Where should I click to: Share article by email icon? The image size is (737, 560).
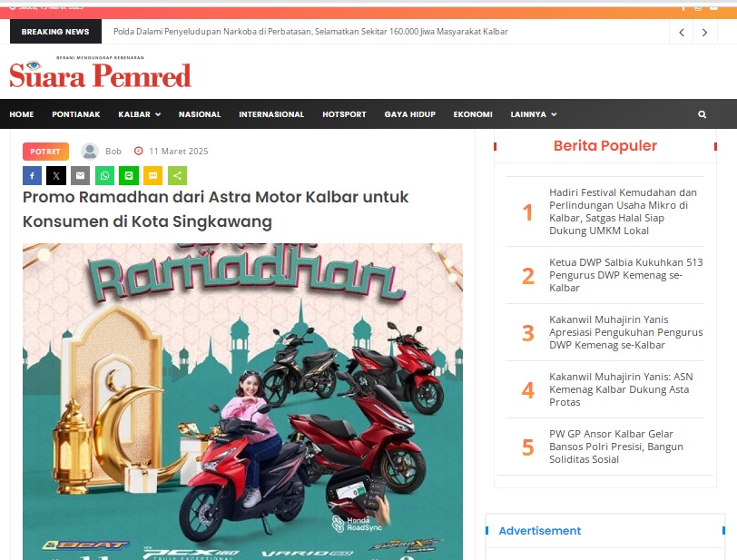pyautogui.click(x=81, y=175)
